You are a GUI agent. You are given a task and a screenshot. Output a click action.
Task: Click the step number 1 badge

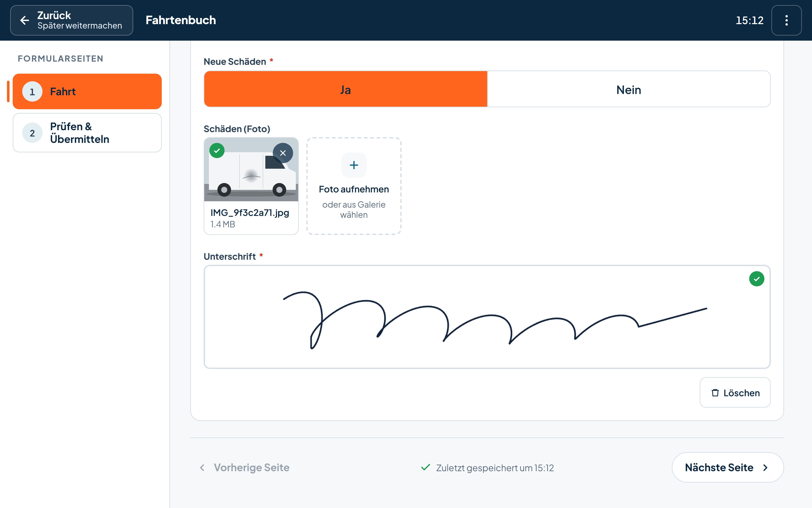(32, 92)
